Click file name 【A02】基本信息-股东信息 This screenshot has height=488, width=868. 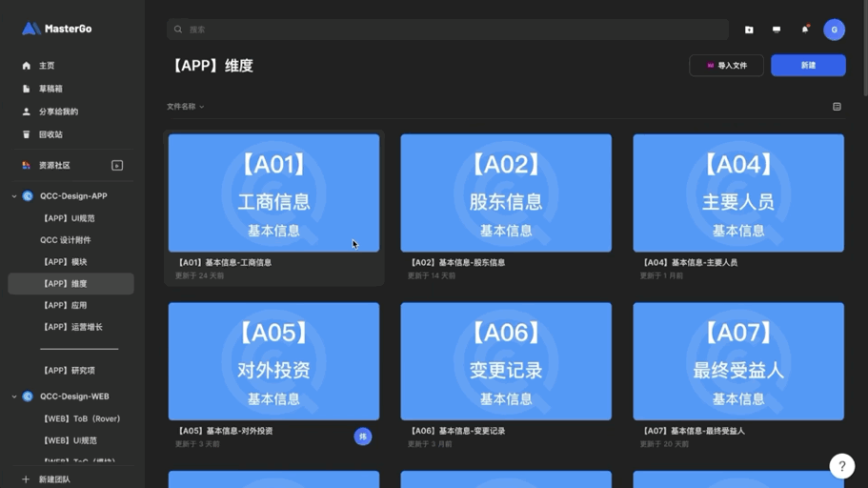pos(456,262)
